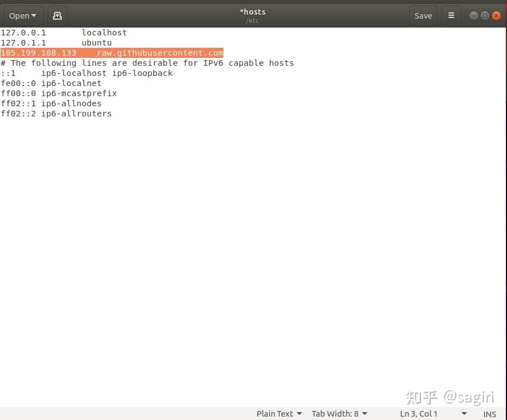Screen dimensions: 507x420
Task: Open the hamburger menu in the header bar
Action: [451, 15]
